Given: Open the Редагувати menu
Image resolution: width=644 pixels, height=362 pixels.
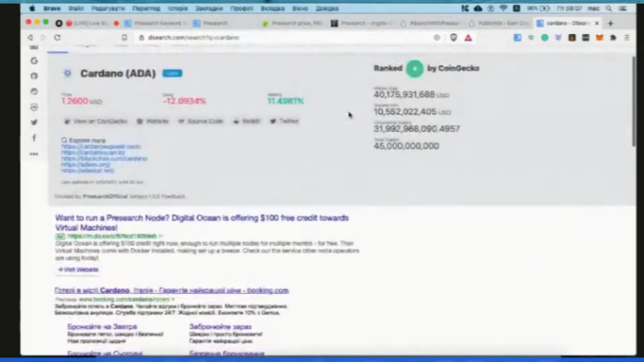Looking at the screenshot, I should 108,8.
